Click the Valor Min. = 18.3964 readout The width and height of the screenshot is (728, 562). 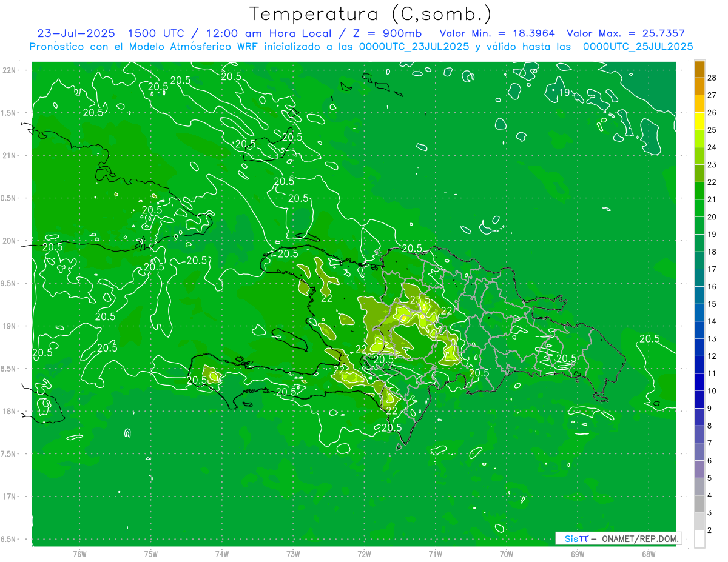497,33
